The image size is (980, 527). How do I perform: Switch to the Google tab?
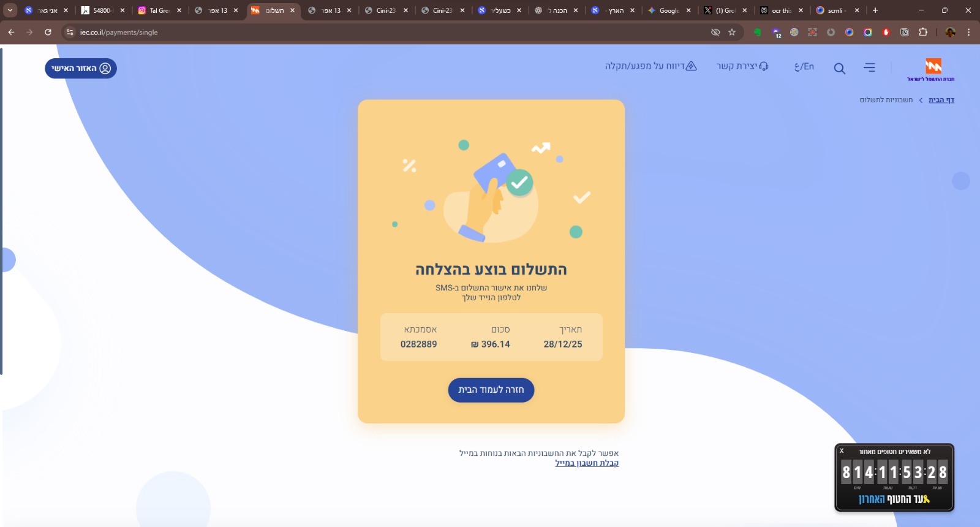tap(669, 10)
